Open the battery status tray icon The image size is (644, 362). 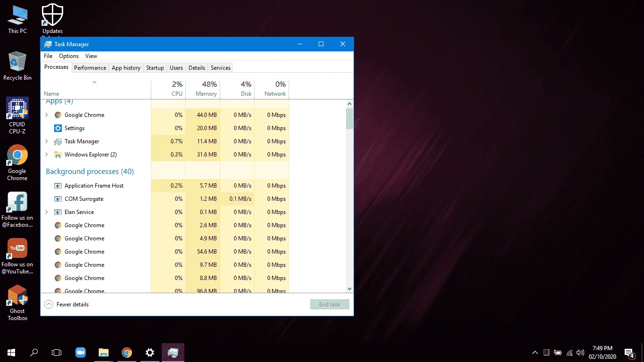pyautogui.click(x=558, y=353)
